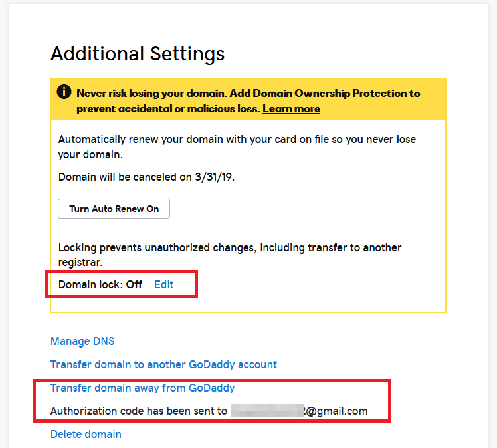This screenshot has height=448, width=497.
Task: Choose Transfer domain away from GoDaddy
Action: [x=142, y=388]
